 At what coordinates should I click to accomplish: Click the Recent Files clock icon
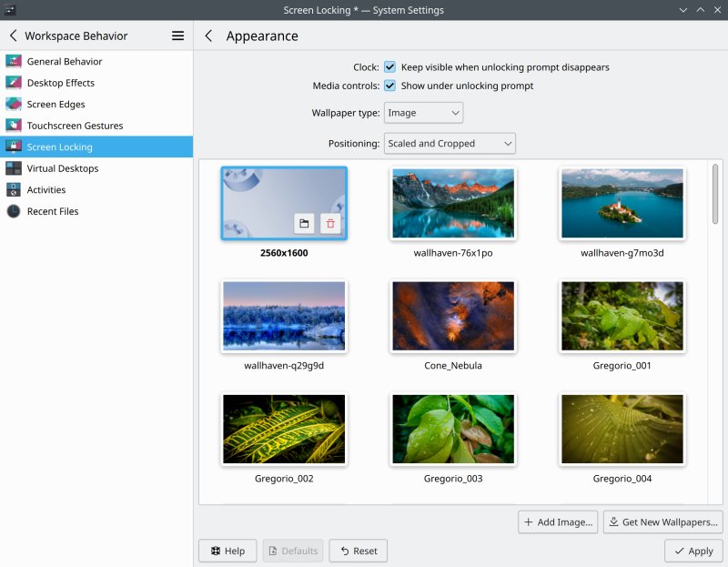pos(14,211)
